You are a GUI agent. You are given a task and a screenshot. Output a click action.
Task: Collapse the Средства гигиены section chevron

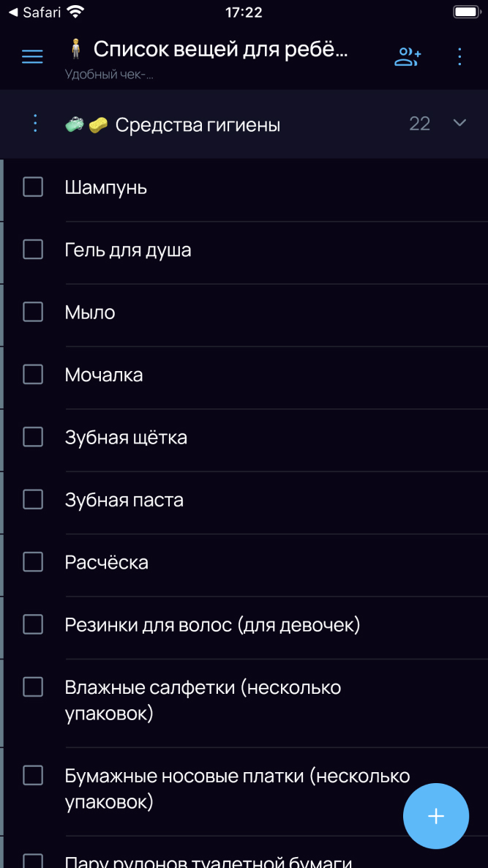coord(459,123)
